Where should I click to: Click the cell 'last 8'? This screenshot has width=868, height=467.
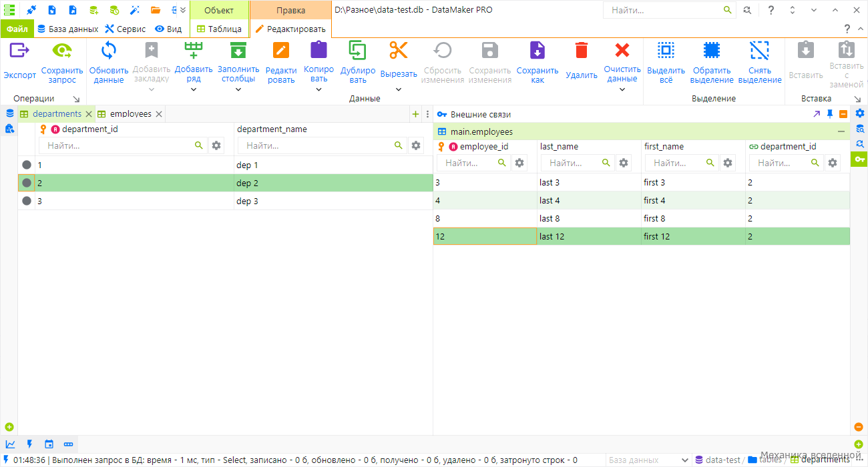(x=590, y=218)
